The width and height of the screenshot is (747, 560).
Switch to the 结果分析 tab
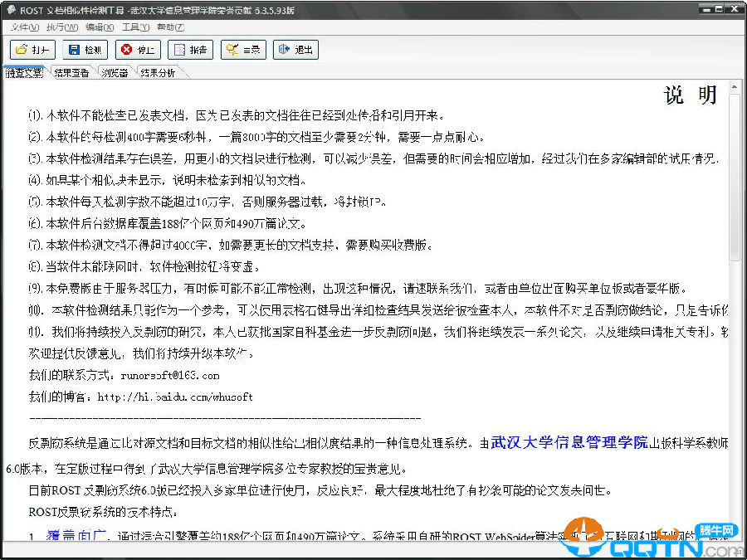(158, 73)
